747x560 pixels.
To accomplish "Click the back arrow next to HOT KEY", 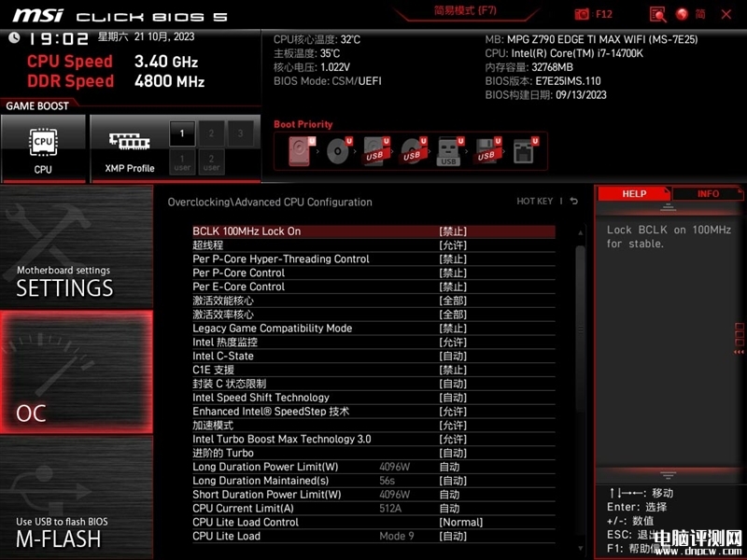I will (x=574, y=202).
